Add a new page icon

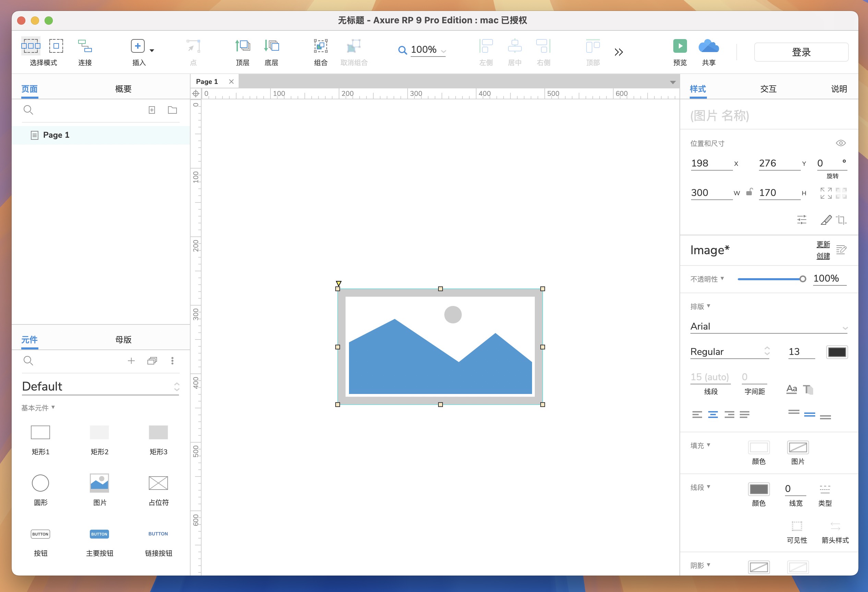(152, 110)
